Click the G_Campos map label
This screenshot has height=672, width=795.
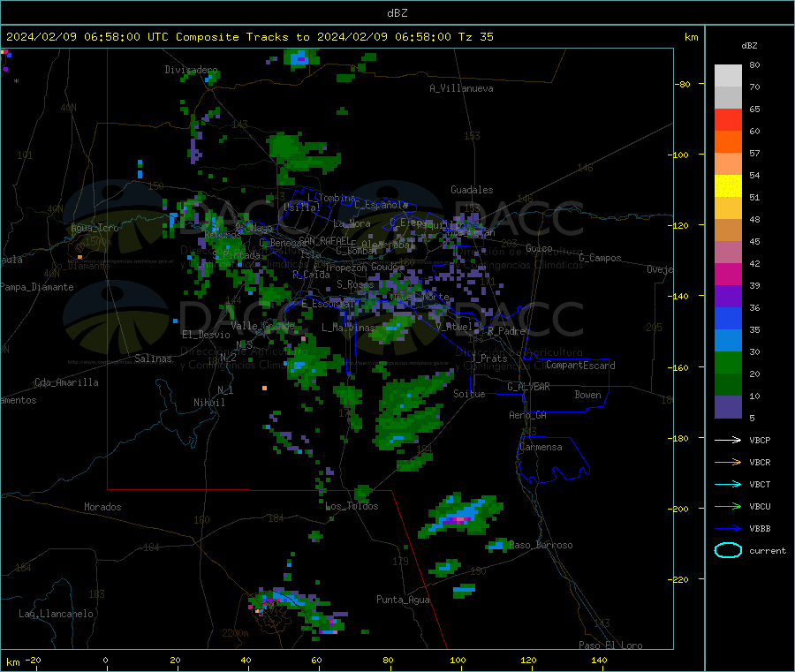[600, 258]
